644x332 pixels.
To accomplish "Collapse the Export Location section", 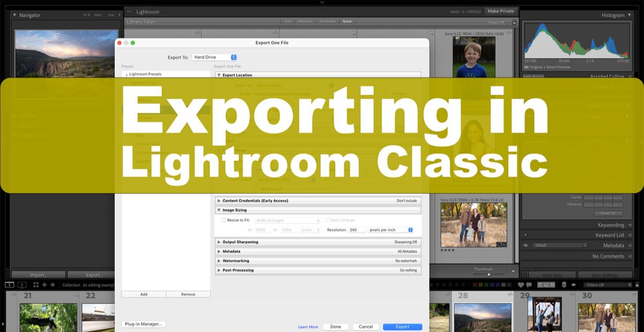I will tap(219, 75).
